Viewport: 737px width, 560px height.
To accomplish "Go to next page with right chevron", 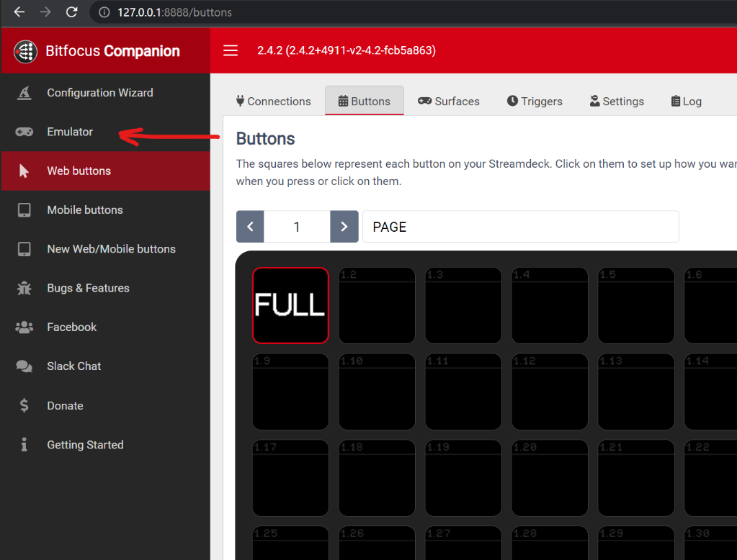I will pyautogui.click(x=344, y=227).
